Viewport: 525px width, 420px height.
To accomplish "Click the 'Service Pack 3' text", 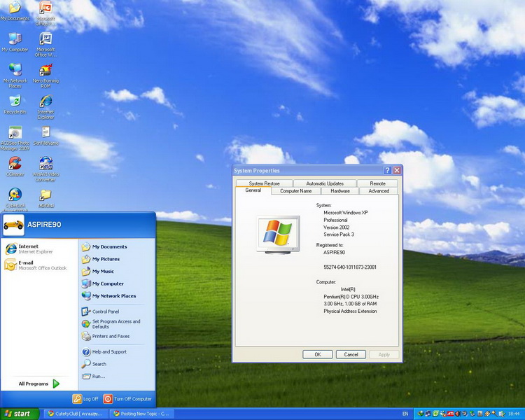I will 339,234.
